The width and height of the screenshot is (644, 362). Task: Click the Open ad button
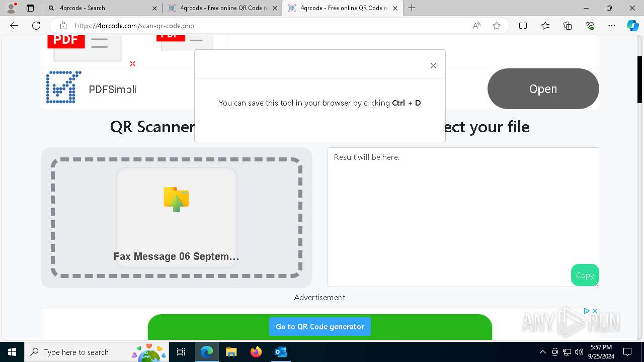coord(543,89)
